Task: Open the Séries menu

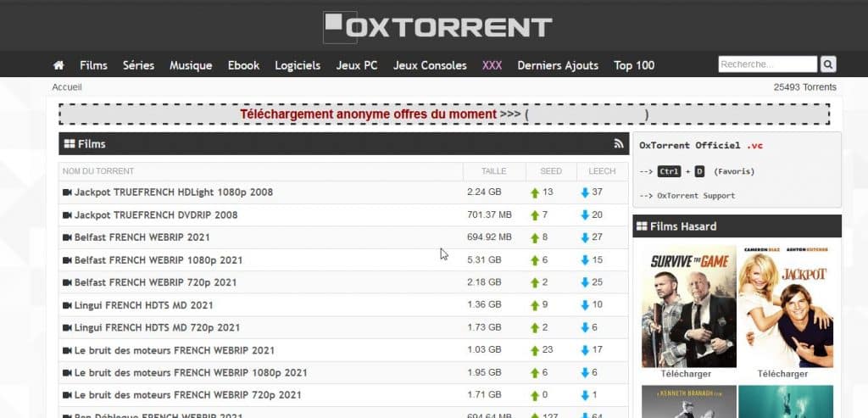Action: 138,65
